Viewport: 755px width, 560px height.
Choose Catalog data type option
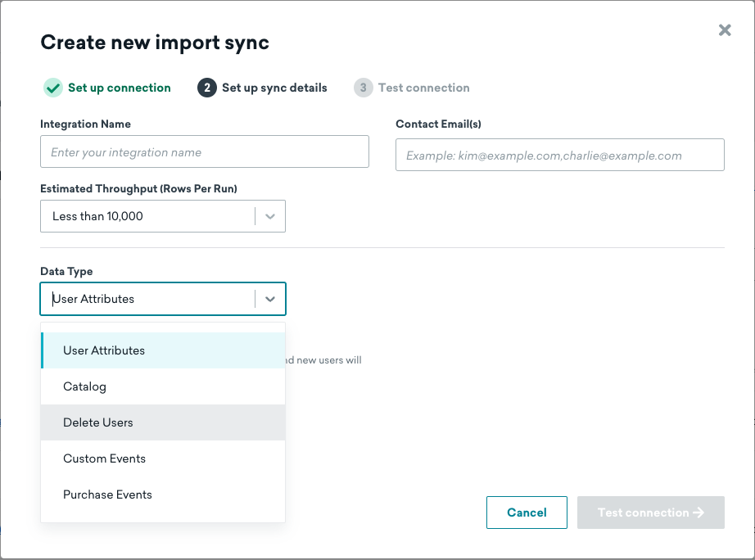(163, 386)
